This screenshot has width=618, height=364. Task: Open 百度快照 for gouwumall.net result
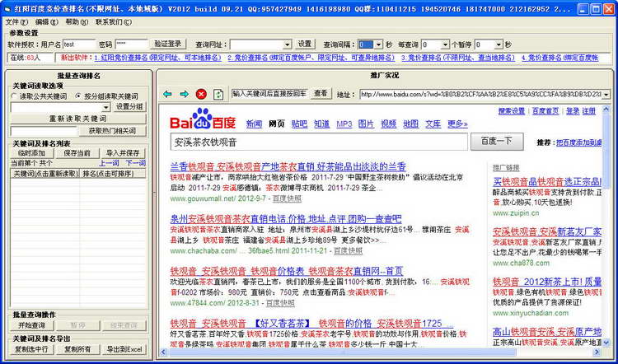[x=287, y=198]
